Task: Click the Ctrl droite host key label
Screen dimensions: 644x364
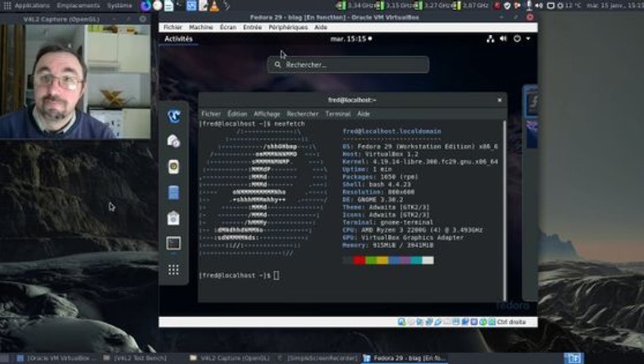Action: 511,322
